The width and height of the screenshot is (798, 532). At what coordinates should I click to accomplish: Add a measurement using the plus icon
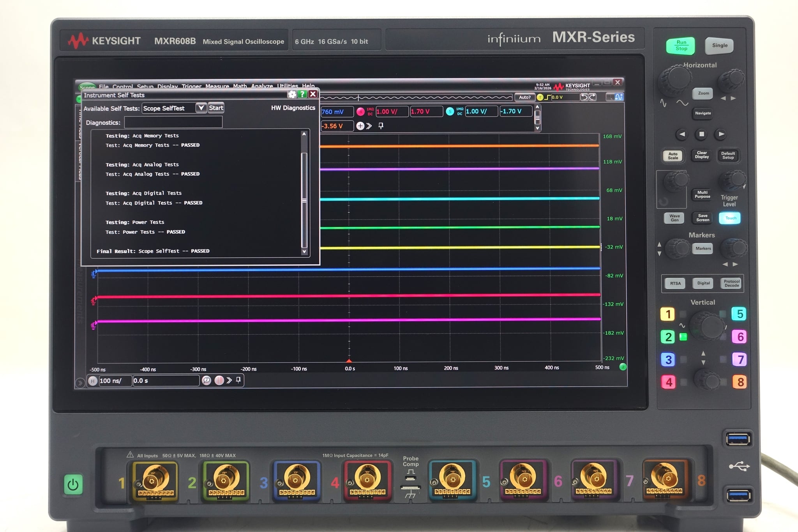(360, 126)
